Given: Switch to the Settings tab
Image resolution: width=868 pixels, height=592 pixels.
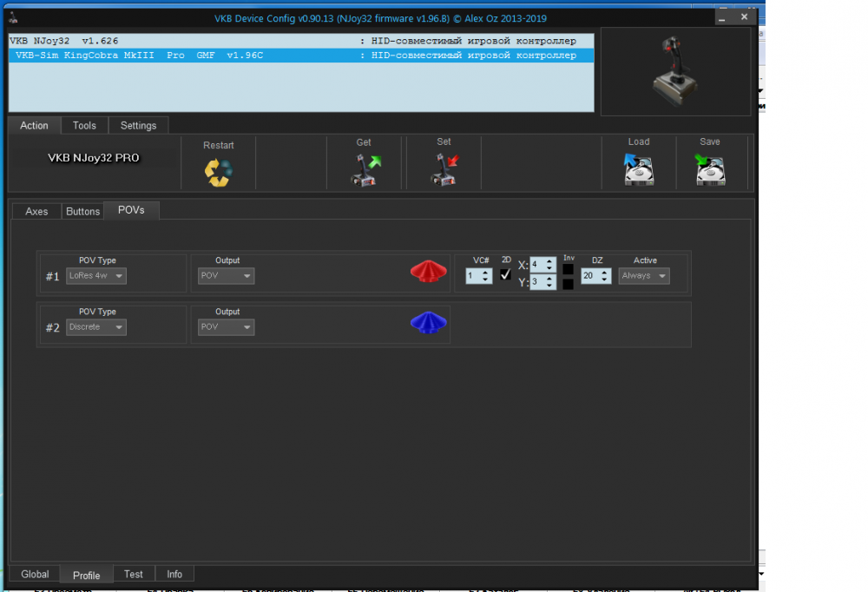Looking at the screenshot, I should point(138,126).
